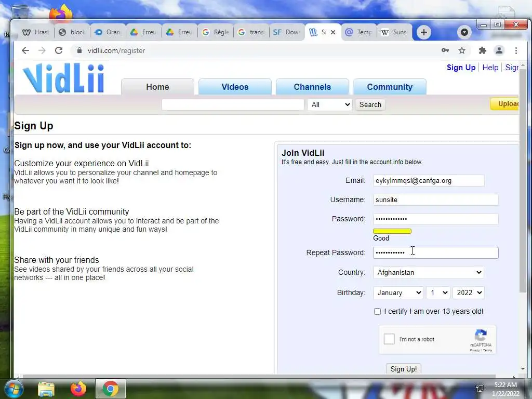
Task: Click the address bar URL vidlii.com/register
Action: (116, 50)
